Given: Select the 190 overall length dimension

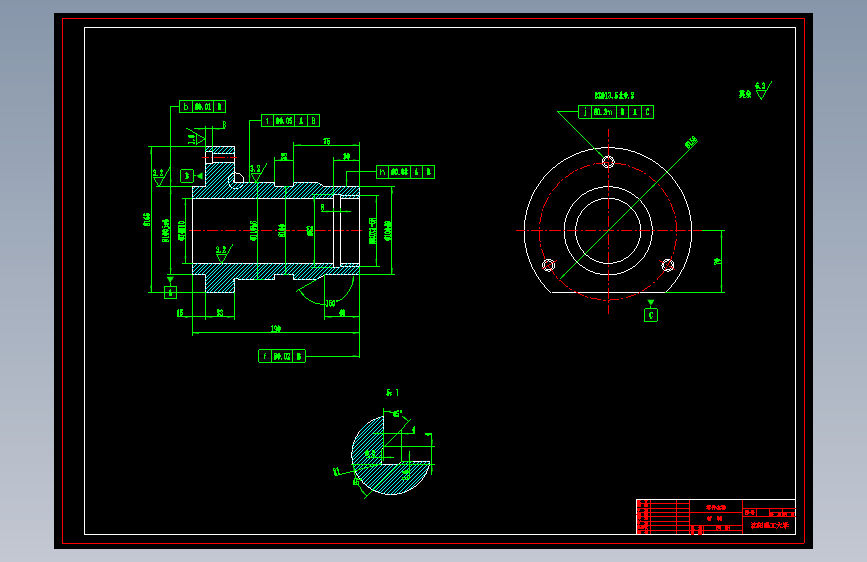Looking at the screenshot, I should pos(275,329).
